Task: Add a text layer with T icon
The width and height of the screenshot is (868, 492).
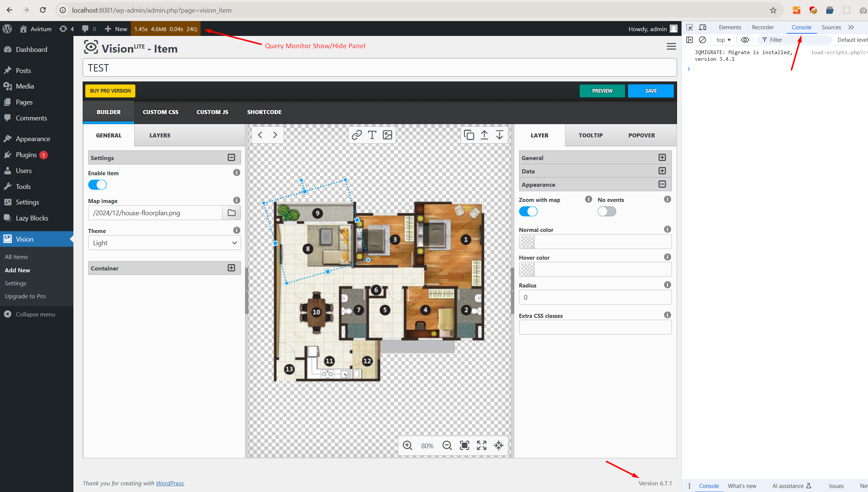Action: coord(372,135)
